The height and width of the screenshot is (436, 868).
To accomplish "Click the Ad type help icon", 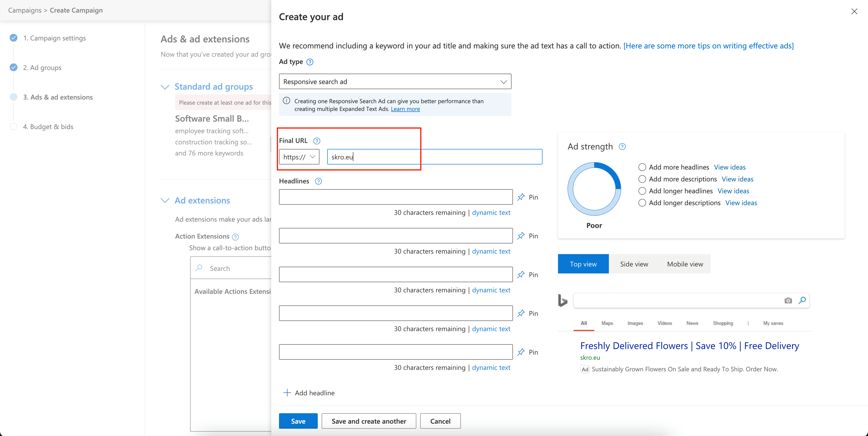I will (x=310, y=62).
